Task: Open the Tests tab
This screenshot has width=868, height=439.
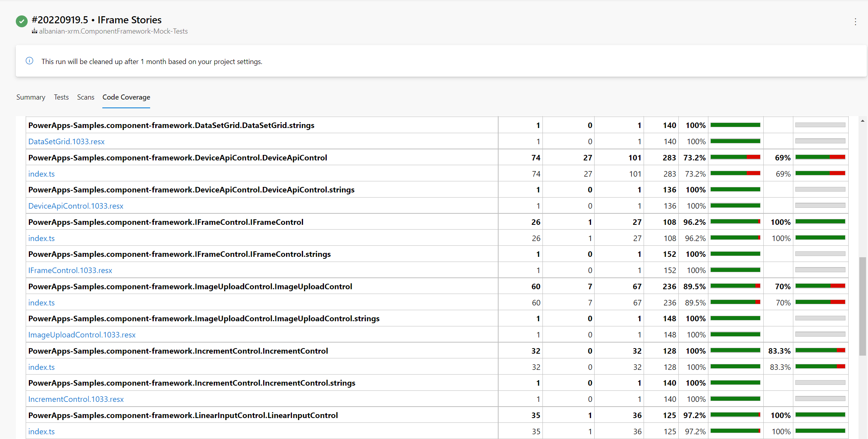Action: [61, 97]
